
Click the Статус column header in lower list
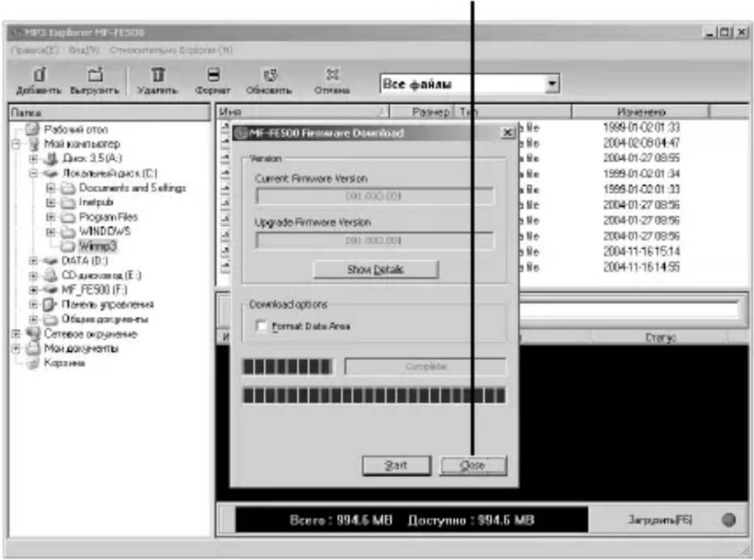[x=661, y=337]
